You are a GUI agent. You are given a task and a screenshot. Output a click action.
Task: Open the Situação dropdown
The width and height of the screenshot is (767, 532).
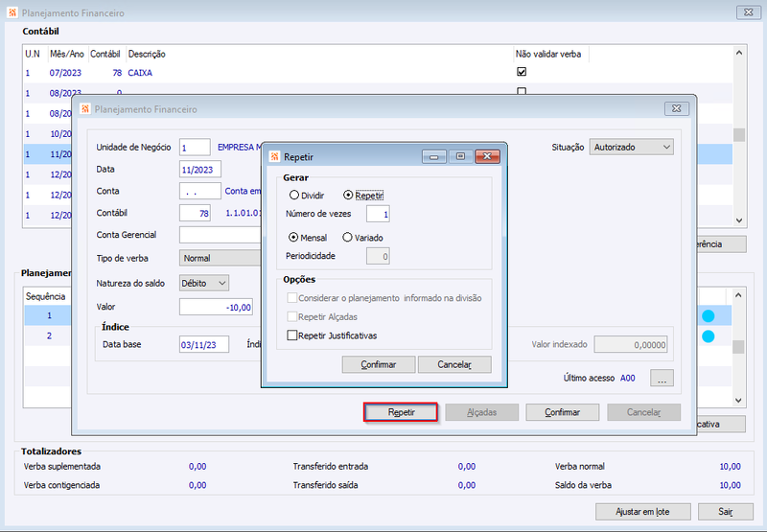(631, 148)
